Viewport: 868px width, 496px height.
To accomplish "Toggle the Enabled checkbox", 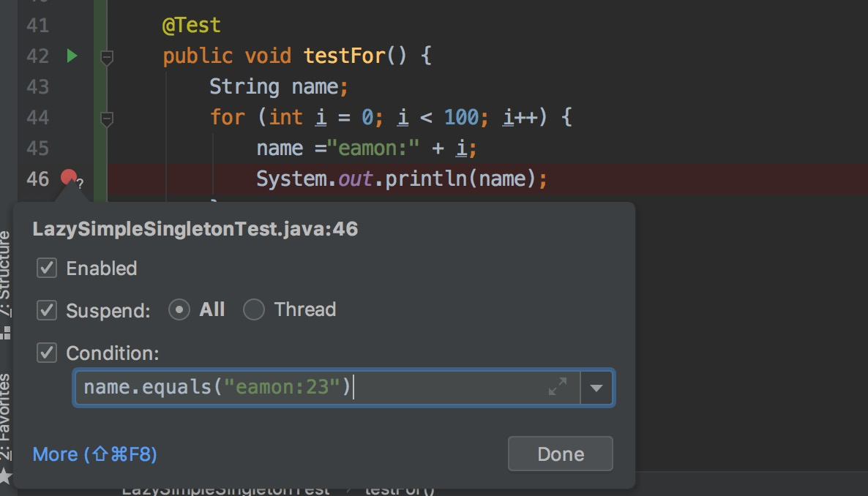I will tap(47, 268).
